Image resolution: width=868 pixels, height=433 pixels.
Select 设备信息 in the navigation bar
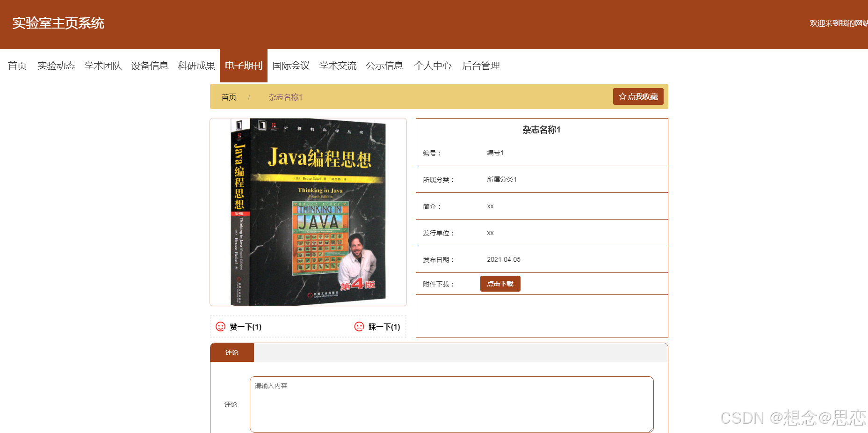point(150,66)
